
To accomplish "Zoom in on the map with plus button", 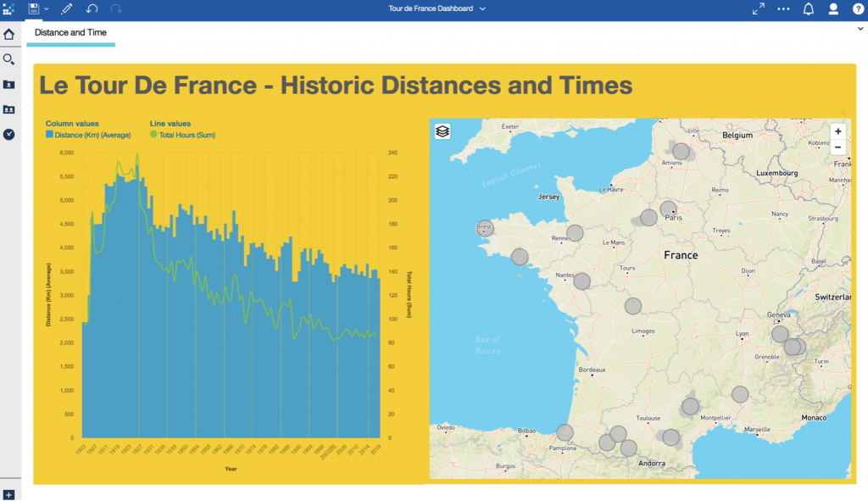I will click(838, 131).
